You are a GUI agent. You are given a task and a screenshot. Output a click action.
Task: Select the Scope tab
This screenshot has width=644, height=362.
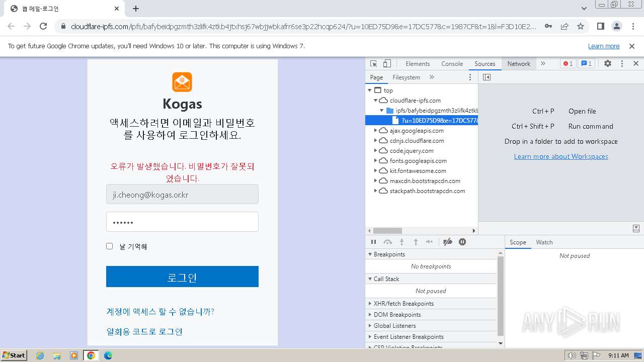coord(518,242)
